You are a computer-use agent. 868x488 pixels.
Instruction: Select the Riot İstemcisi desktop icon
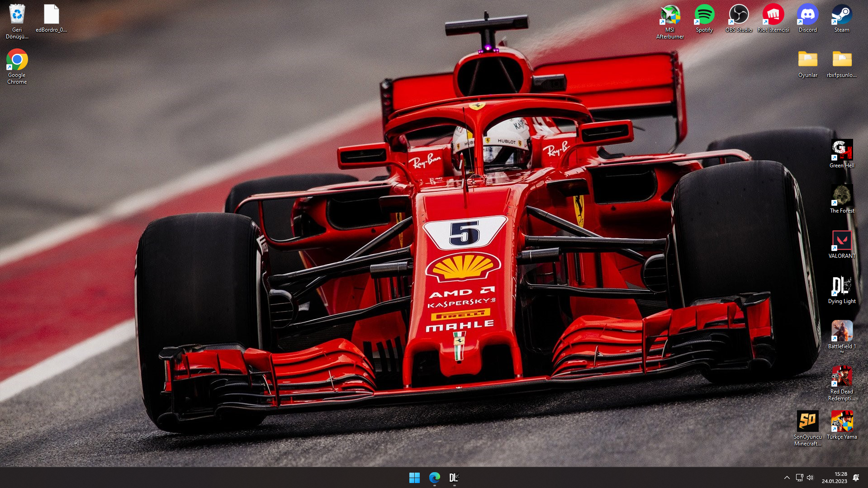tap(773, 18)
